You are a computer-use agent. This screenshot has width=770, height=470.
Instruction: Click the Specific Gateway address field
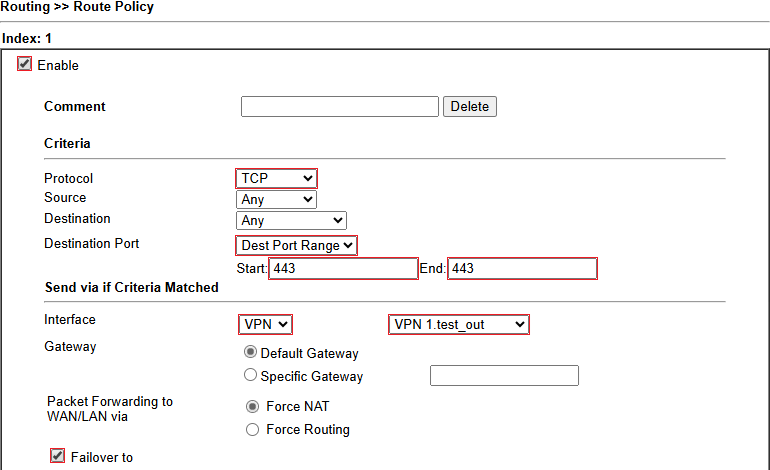click(x=504, y=376)
